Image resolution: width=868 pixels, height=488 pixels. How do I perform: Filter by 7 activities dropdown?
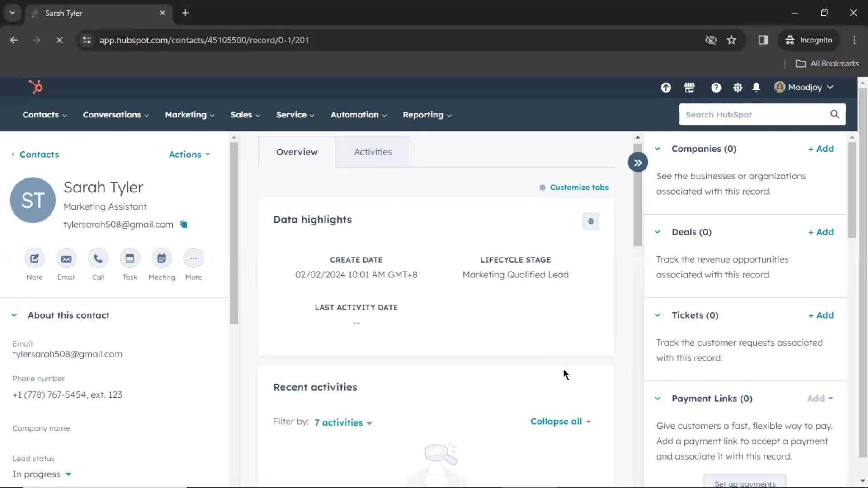(344, 422)
